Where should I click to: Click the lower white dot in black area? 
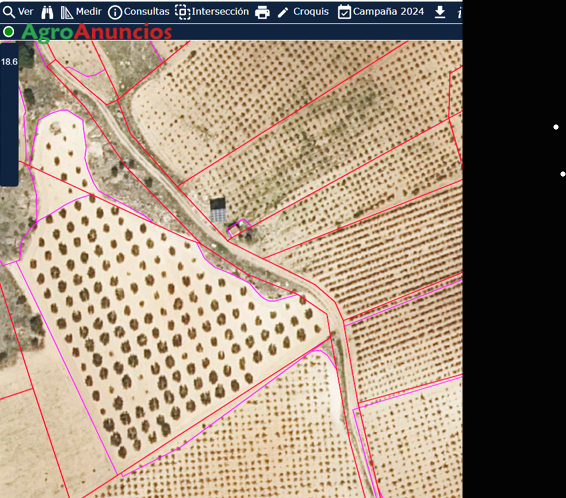[562, 174]
